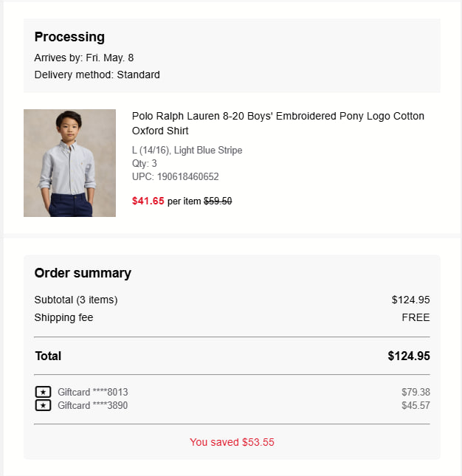The width and height of the screenshot is (462, 476).
Task: Click the L (14/16), Light Blue Stripe variant text
Action: 187,150
